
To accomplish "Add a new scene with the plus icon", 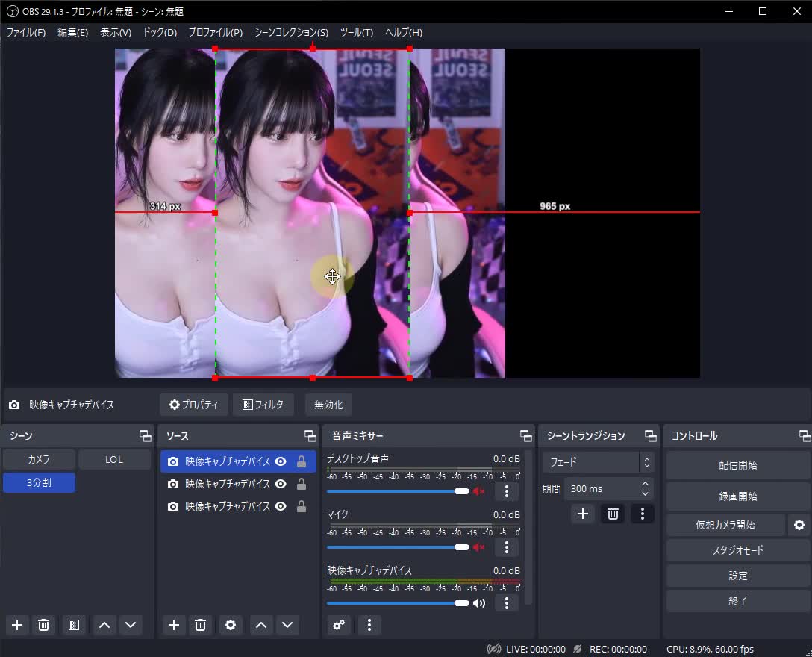I will tap(17, 625).
